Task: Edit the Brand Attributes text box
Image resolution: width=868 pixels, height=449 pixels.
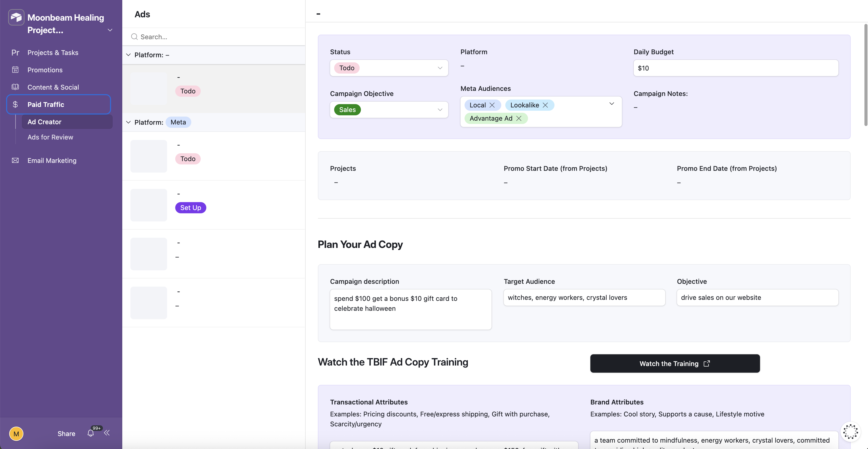Action: point(714,441)
